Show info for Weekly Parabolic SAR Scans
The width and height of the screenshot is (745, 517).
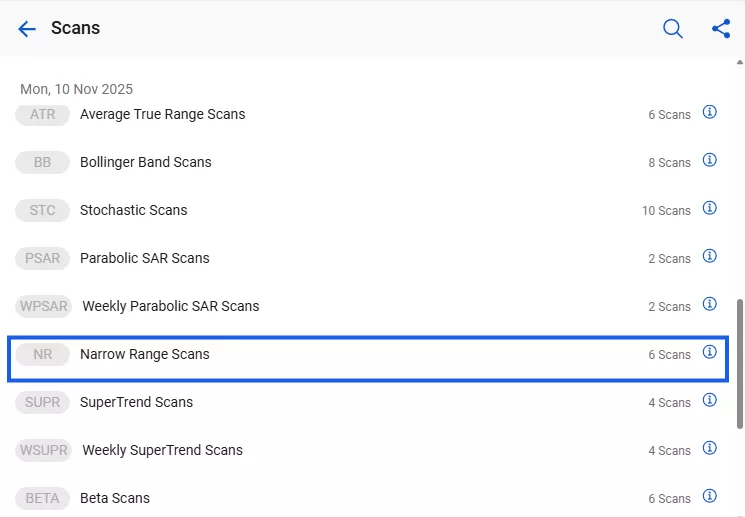click(x=710, y=304)
